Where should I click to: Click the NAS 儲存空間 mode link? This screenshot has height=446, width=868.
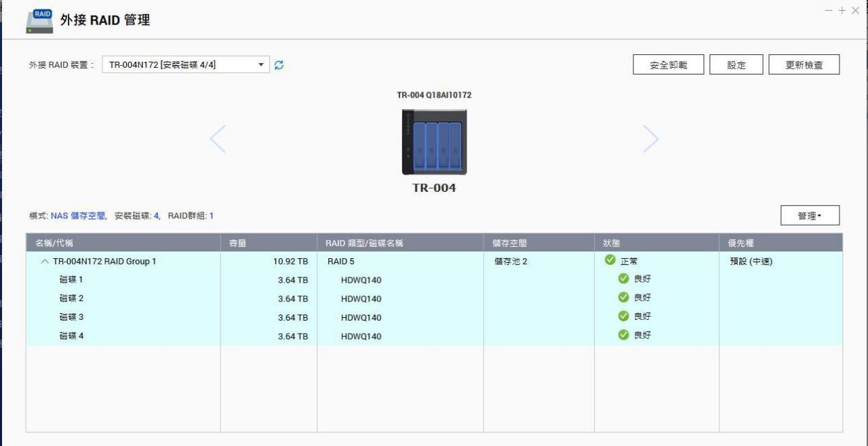78,216
